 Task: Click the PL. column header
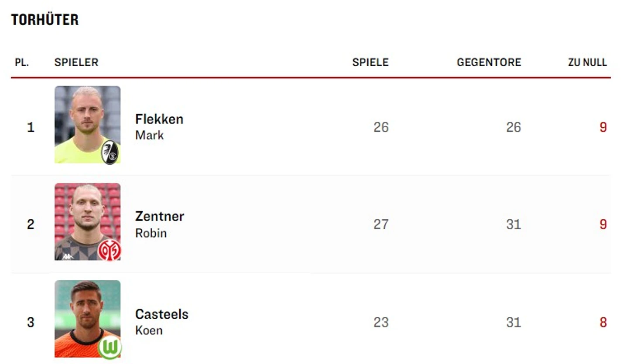[22, 62]
